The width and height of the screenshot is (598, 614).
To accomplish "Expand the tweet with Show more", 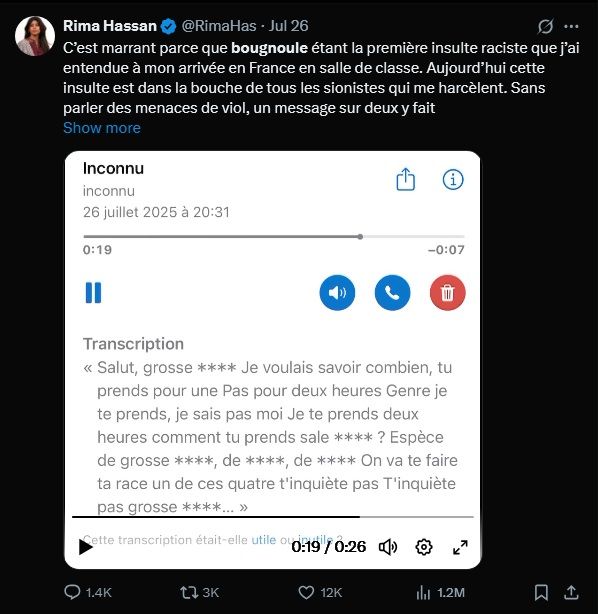I will (x=102, y=128).
